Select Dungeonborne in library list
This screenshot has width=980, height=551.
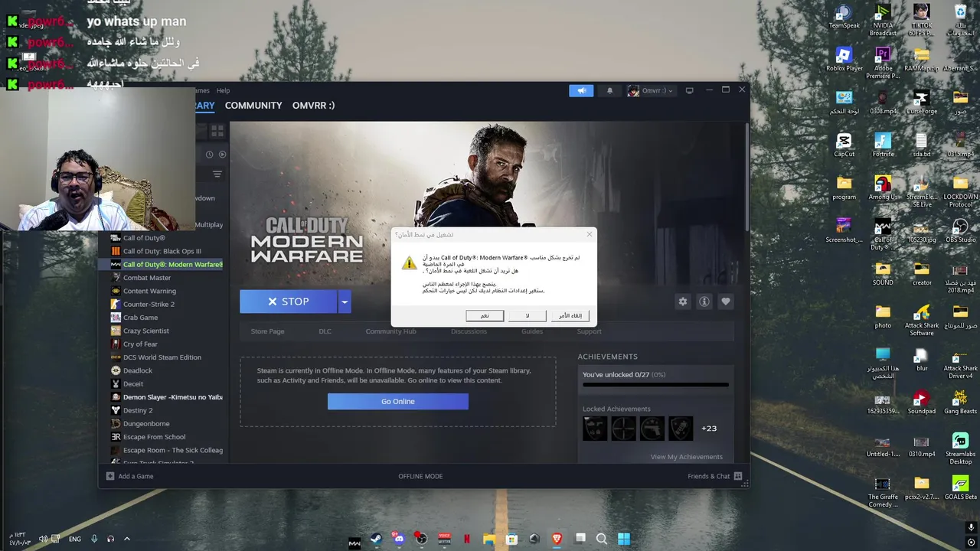[145, 423]
